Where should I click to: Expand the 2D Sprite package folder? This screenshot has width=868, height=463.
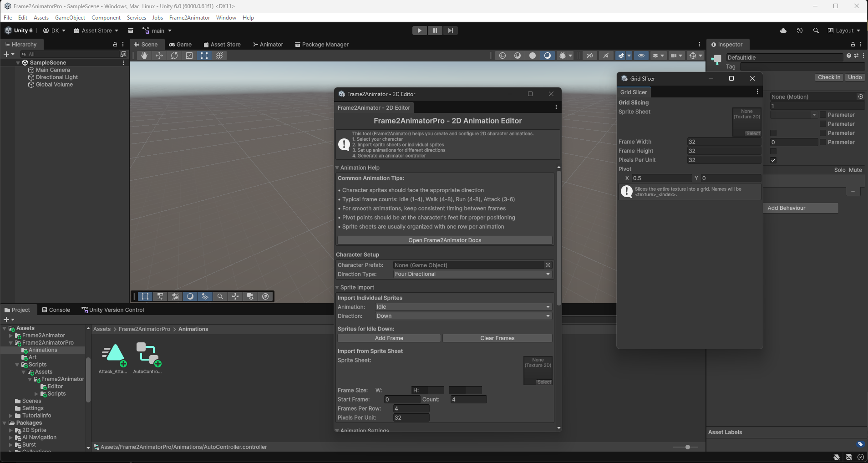tap(10, 430)
